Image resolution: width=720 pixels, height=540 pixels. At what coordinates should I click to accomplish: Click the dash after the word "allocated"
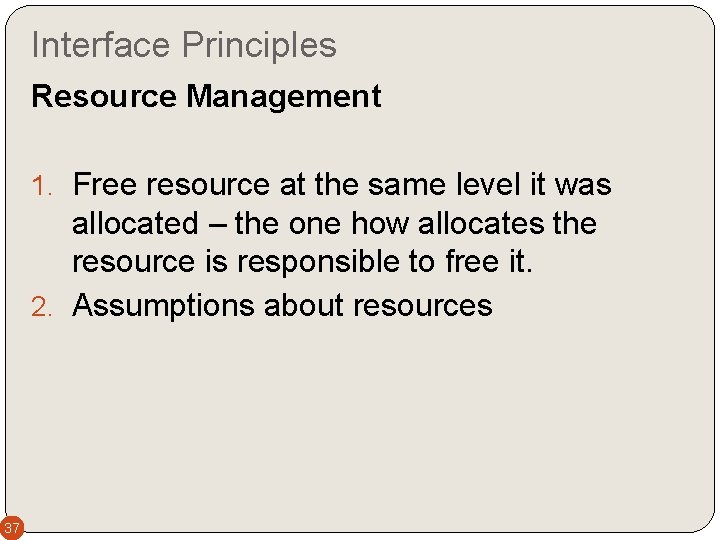pyautogui.click(x=218, y=224)
